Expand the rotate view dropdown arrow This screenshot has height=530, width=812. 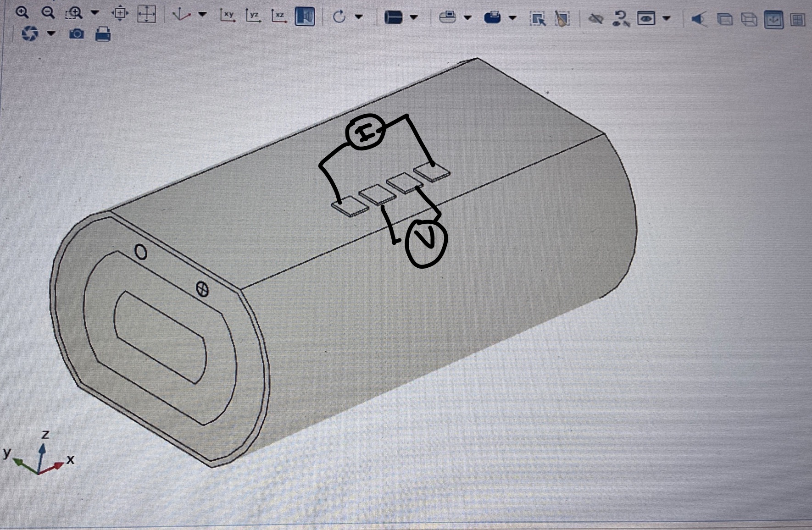359,17
